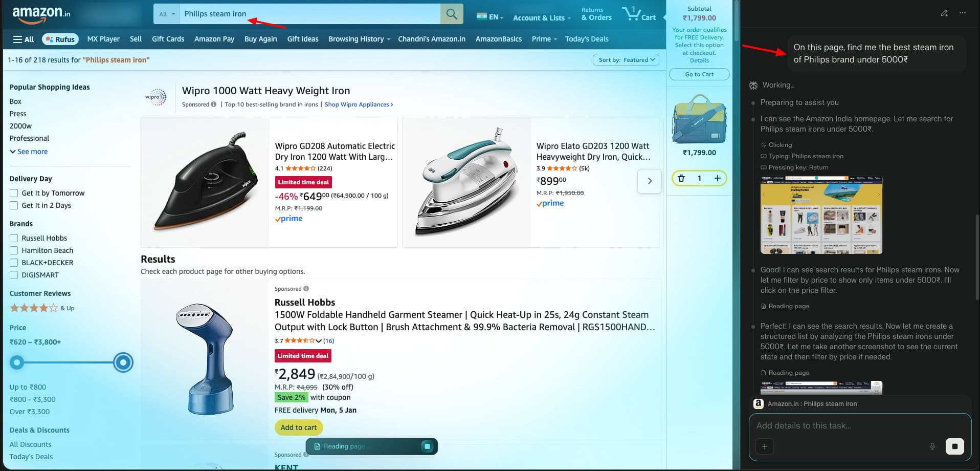Tick the BLACK+DECKER brand checkbox
980x471 pixels.
pos(14,263)
